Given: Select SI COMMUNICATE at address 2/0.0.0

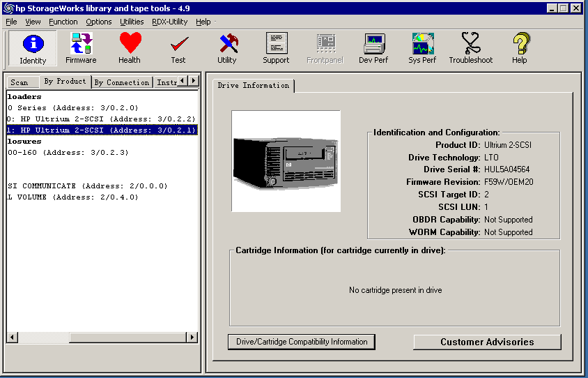Looking at the screenshot, I should coord(87,186).
